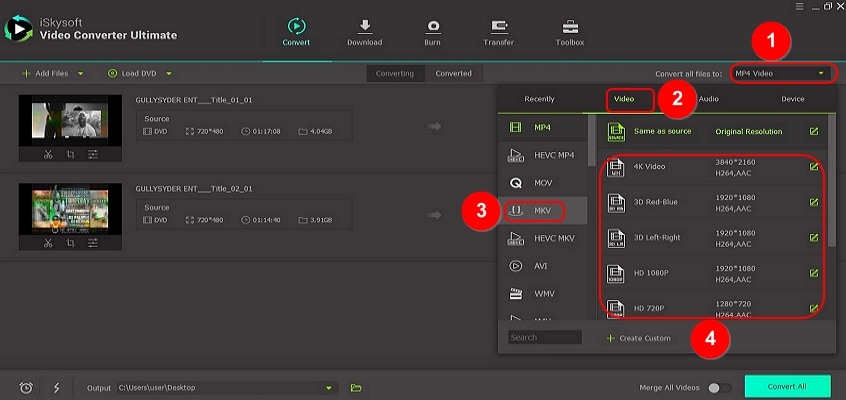Open effects settings icon for Title_02_01

click(93, 243)
